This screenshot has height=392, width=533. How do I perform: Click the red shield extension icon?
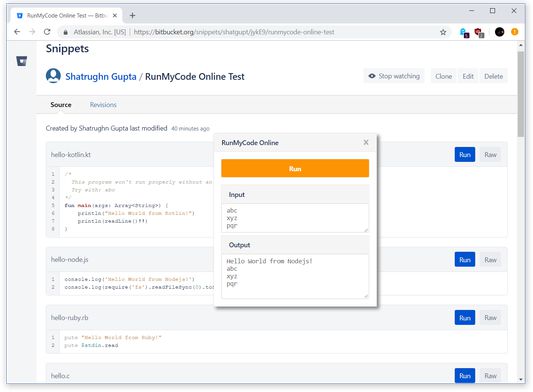pyautogui.click(x=479, y=33)
